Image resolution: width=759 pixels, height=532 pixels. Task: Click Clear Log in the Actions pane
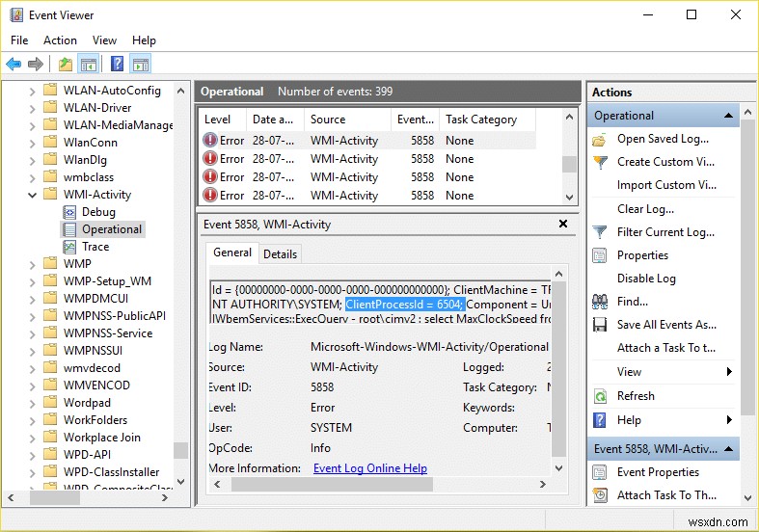pyautogui.click(x=645, y=209)
